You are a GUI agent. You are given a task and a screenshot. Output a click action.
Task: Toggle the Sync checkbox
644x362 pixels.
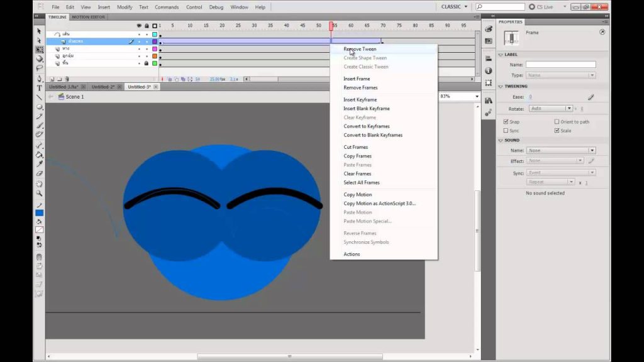click(x=506, y=131)
